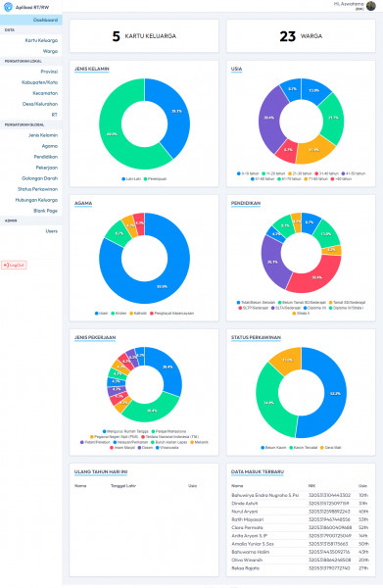
Task: Toggle the Katholik legend in Agama chart
Action: (138, 314)
